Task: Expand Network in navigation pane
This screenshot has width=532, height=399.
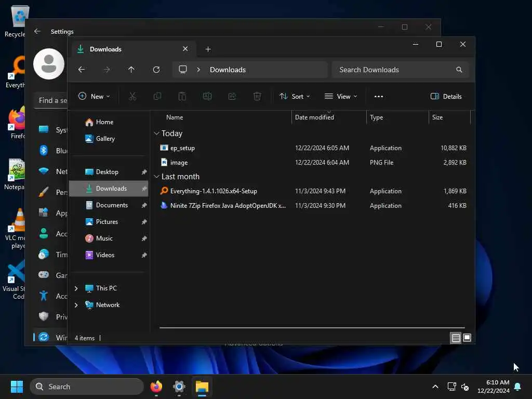Action: click(x=76, y=305)
